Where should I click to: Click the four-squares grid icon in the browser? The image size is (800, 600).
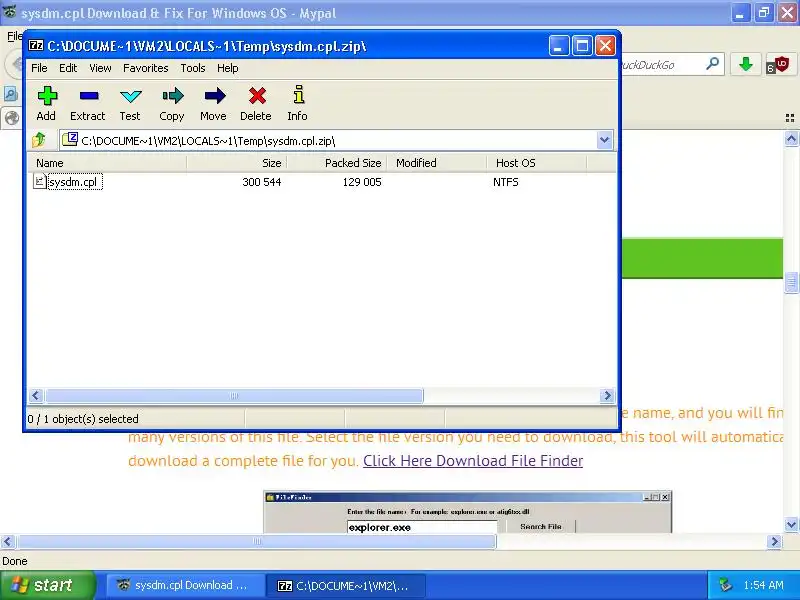[790, 118]
